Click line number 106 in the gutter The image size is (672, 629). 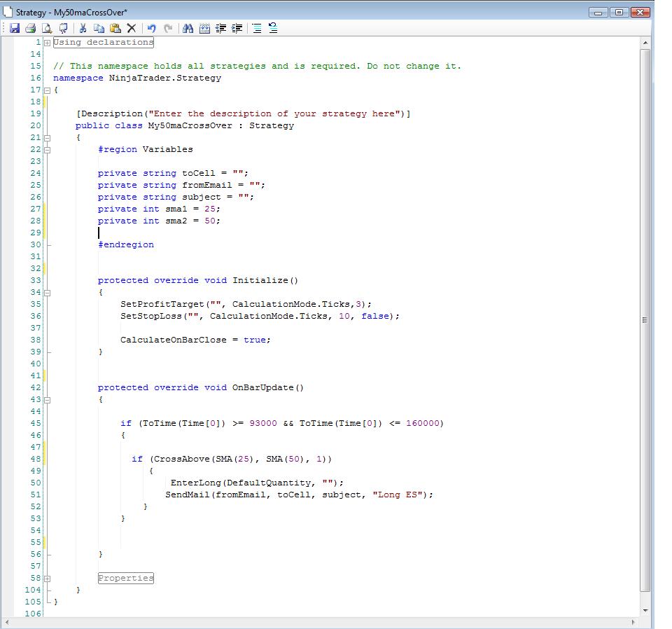33,614
